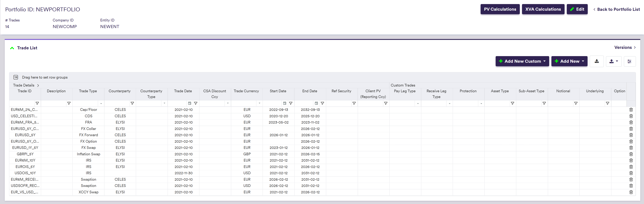Open Trade Currency filter dropdown
The width and height of the screenshot is (644, 204).
pos(259,103)
